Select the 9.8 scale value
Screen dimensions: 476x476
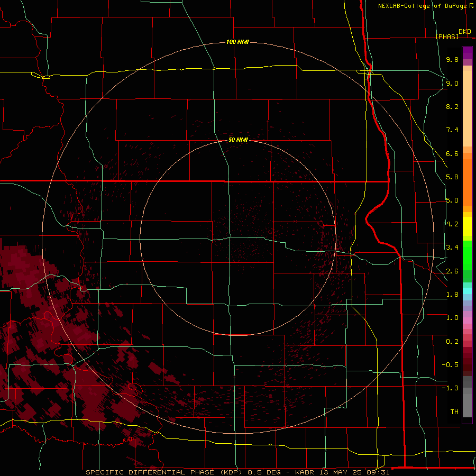tap(452, 59)
